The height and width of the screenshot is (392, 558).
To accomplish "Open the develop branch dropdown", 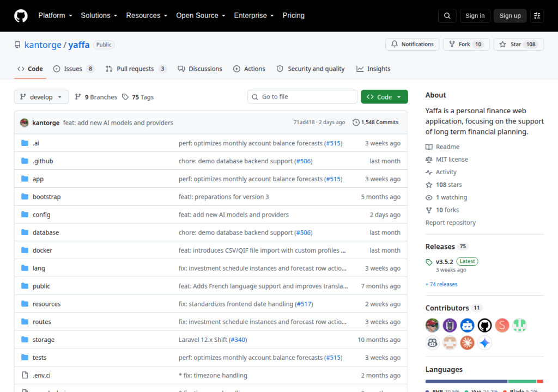I will [41, 97].
